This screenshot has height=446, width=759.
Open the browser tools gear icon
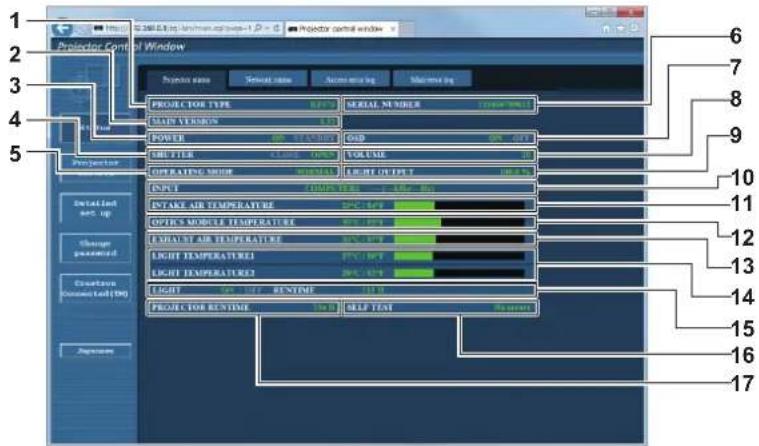[x=634, y=29]
